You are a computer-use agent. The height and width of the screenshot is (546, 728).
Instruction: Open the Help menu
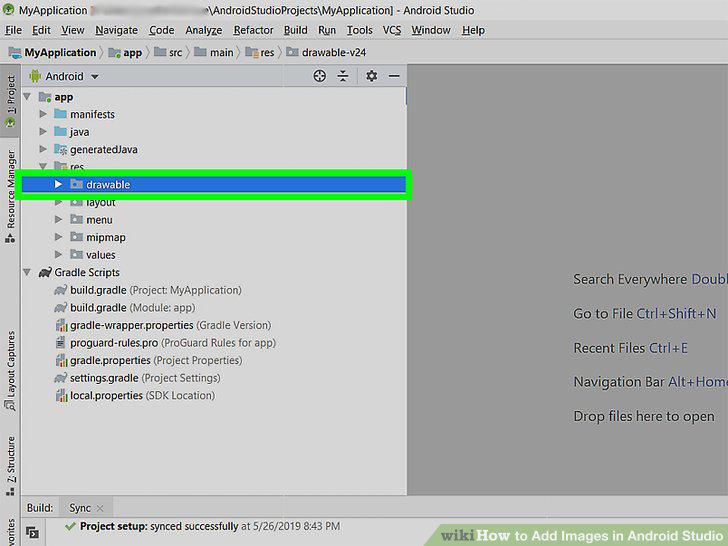(473, 30)
